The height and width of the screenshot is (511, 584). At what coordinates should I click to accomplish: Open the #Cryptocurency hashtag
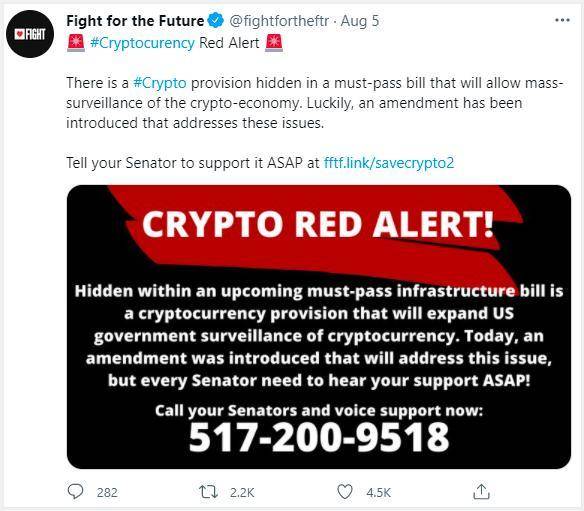142,43
